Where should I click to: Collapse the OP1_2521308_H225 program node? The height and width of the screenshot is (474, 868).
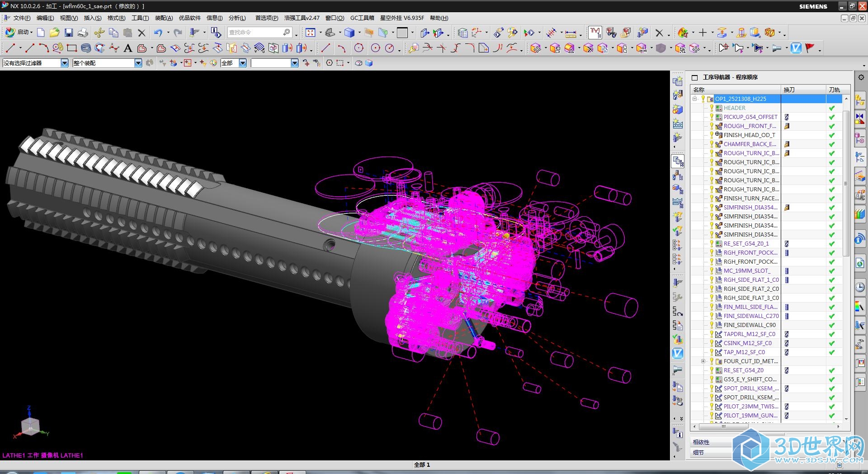695,99
